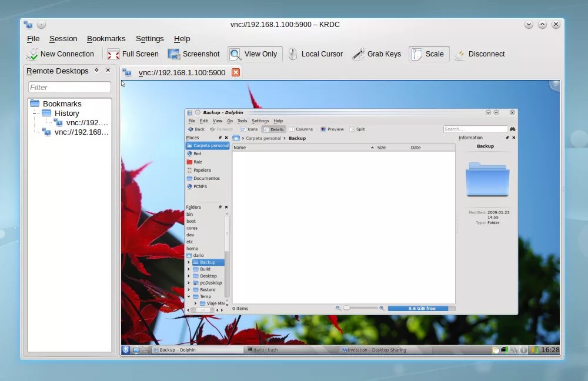Viewport: 588px width, 381px height.
Task: Open the KRDC Settings menu
Action: point(149,39)
